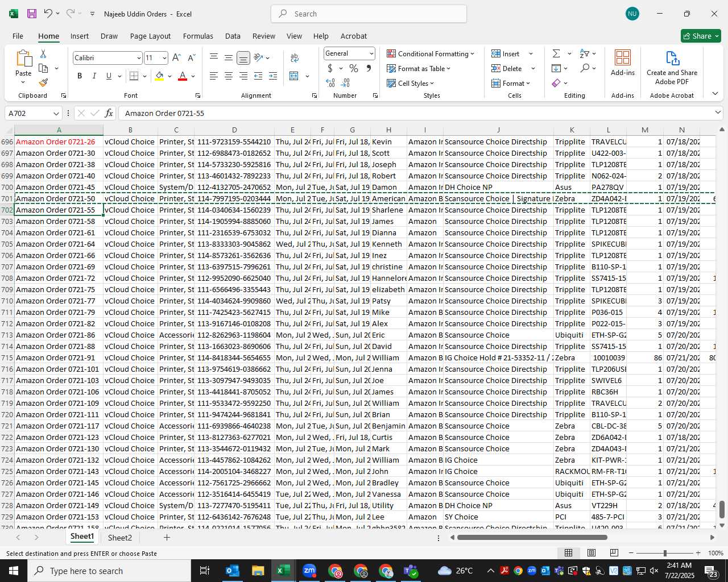Viewport: 728px width, 582px height.
Task: Toggle Align Left
Action: pos(214,76)
